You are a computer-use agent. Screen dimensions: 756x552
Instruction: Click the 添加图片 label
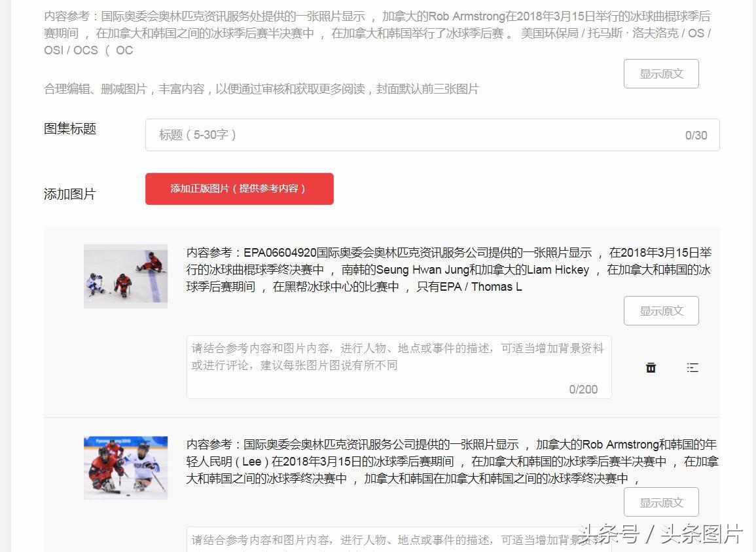70,194
